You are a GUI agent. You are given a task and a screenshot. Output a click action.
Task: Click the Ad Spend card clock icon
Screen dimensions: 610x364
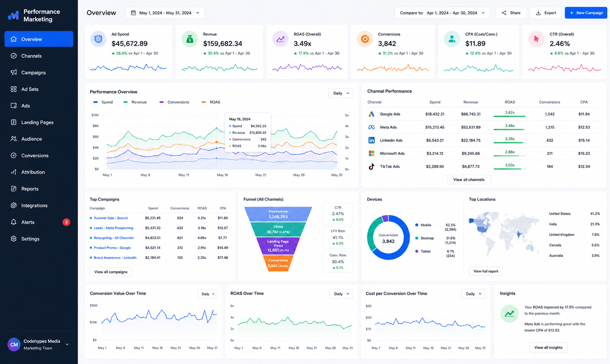pos(98,39)
